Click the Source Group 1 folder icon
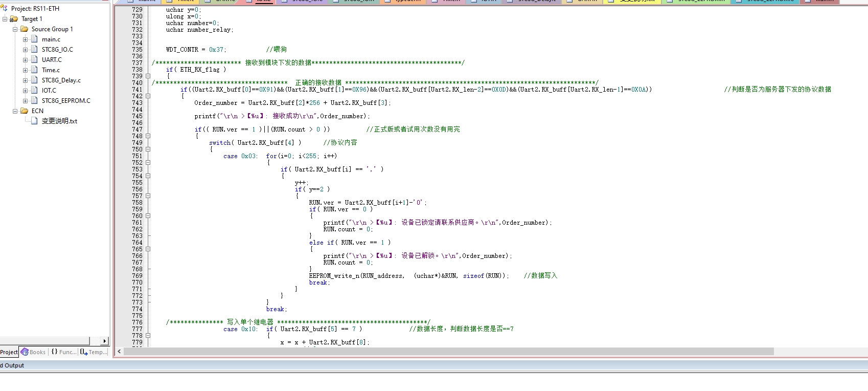The width and height of the screenshot is (868, 391). point(24,29)
